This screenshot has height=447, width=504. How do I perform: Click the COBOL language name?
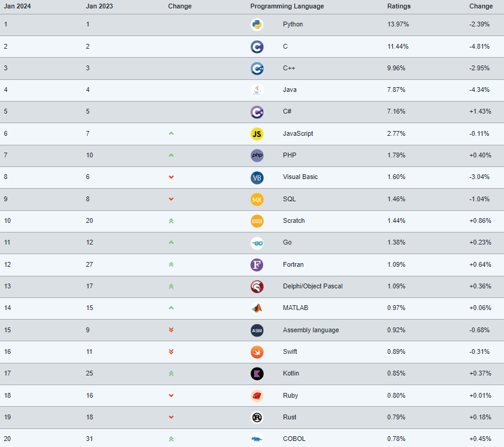(x=294, y=439)
